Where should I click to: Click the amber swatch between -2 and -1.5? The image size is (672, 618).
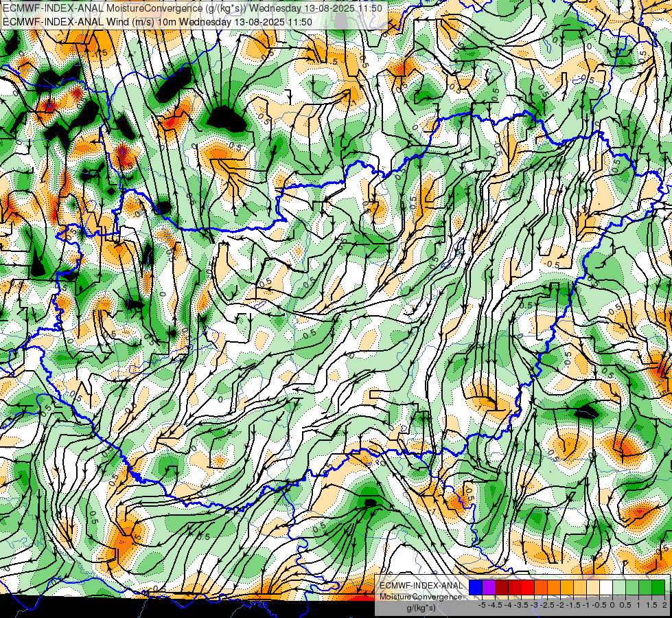tap(567, 588)
